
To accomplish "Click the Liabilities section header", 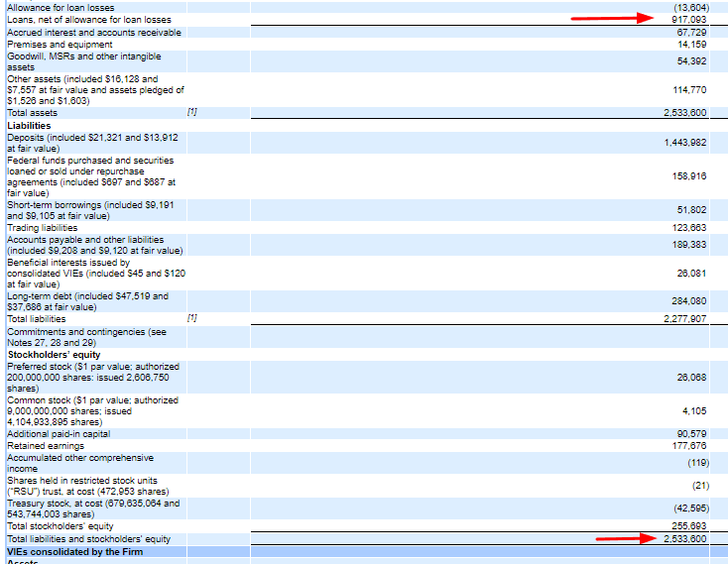I will (x=29, y=126).
